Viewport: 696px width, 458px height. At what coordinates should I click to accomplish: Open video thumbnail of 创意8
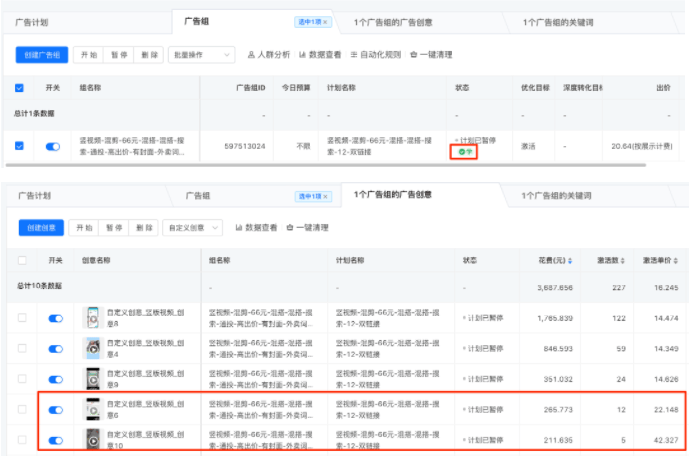(93, 318)
